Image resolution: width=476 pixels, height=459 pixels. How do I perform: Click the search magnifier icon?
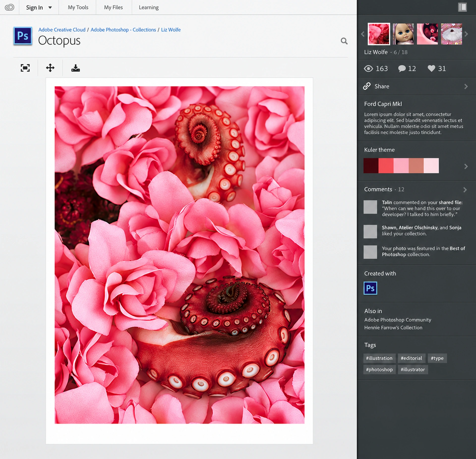344,41
